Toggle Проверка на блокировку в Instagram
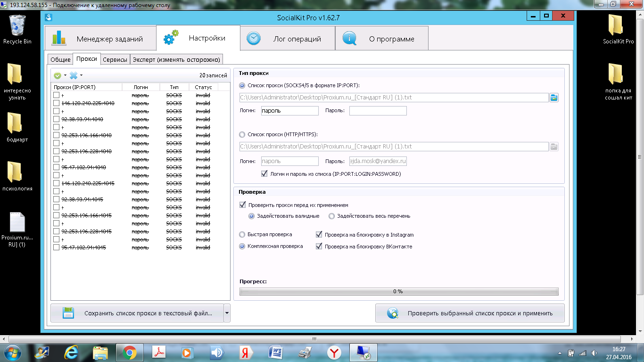Viewport: 644px width, 362px height. (319, 234)
